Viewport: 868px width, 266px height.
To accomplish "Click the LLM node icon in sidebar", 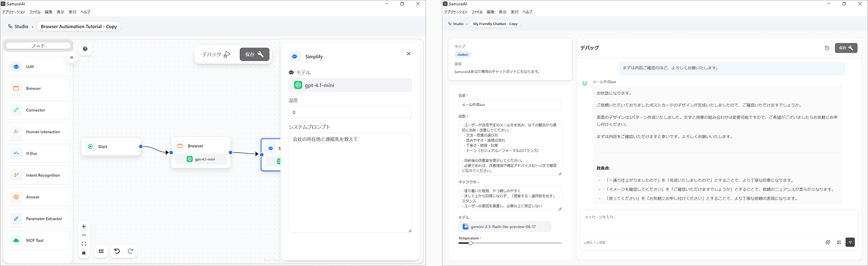I will (x=16, y=66).
